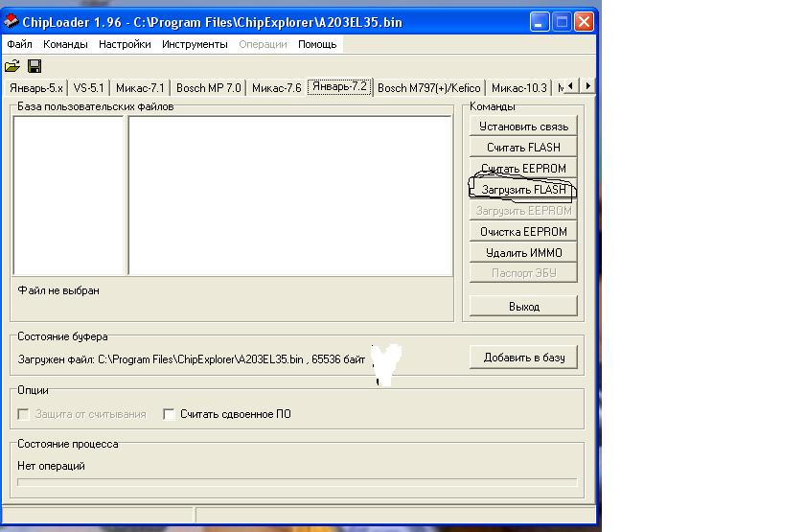Viewport: 805px width, 532px height.
Task: Open the Команды menu
Action: click(x=65, y=44)
